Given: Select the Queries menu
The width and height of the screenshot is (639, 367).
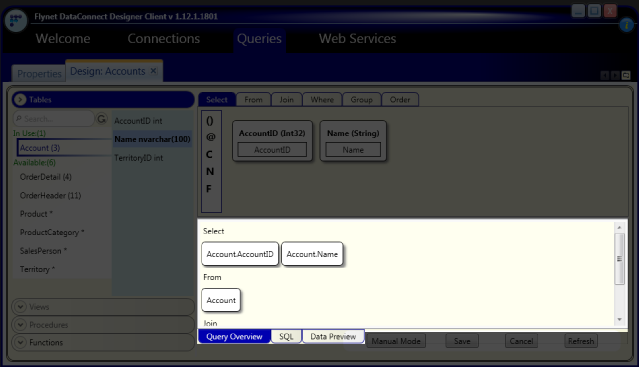Looking at the screenshot, I should click(259, 39).
